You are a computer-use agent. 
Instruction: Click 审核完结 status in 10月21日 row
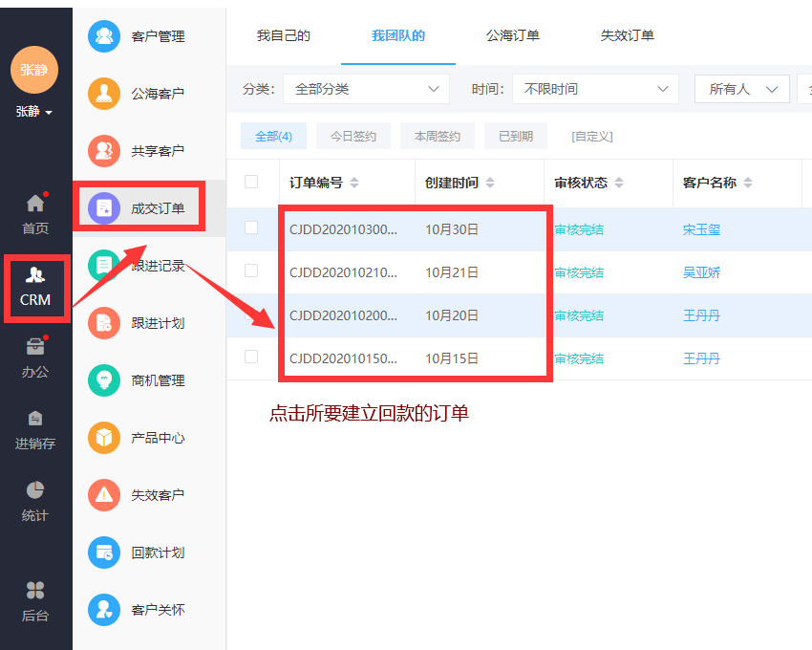pyautogui.click(x=579, y=272)
